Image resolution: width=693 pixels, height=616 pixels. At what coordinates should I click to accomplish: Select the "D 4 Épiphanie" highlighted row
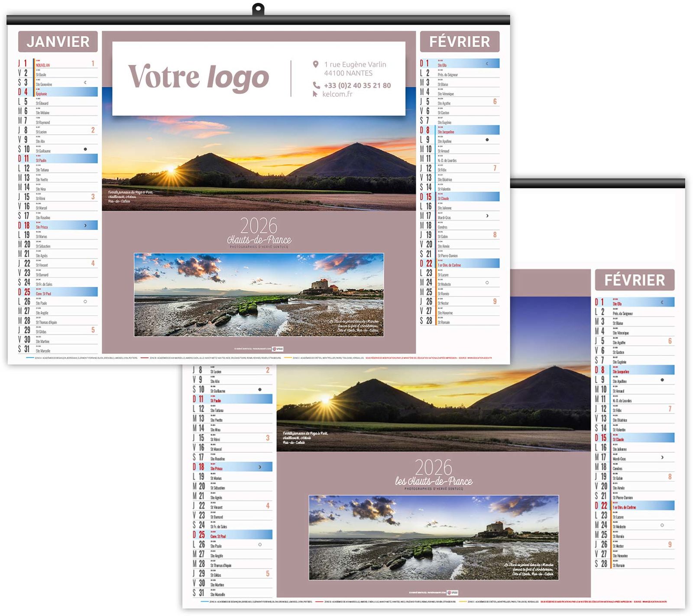point(58,92)
